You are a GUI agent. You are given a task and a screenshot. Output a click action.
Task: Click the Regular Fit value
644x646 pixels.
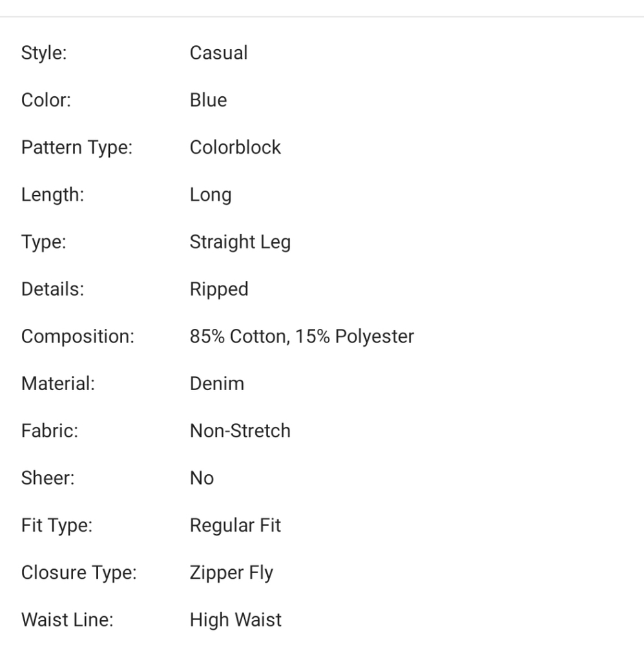click(235, 526)
